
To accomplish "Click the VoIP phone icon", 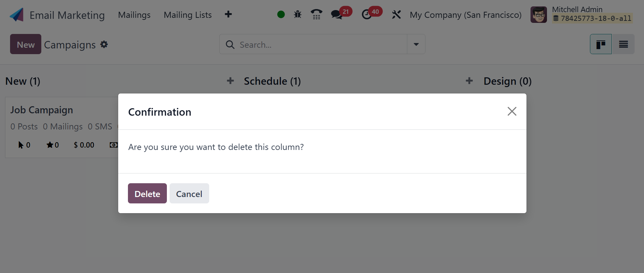I will tap(316, 14).
